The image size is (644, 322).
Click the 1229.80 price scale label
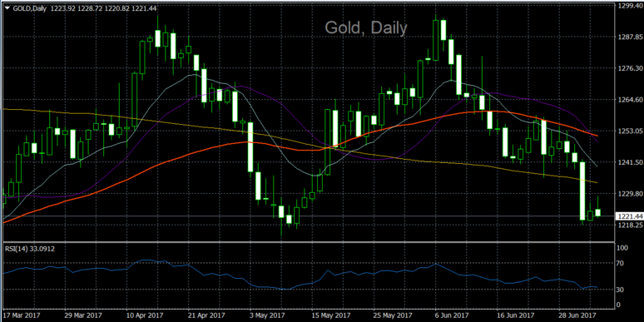[x=630, y=194]
